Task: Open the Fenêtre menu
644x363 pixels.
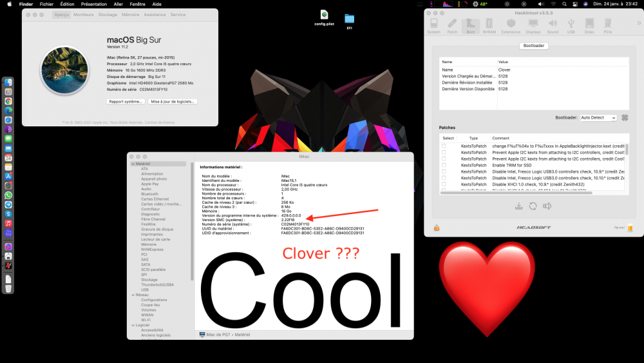Action: point(138,4)
